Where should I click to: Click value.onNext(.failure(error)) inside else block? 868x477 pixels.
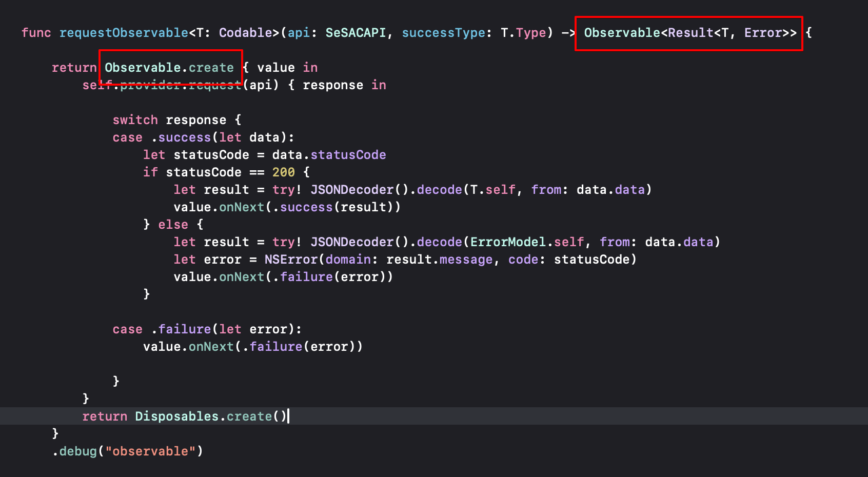283,277
